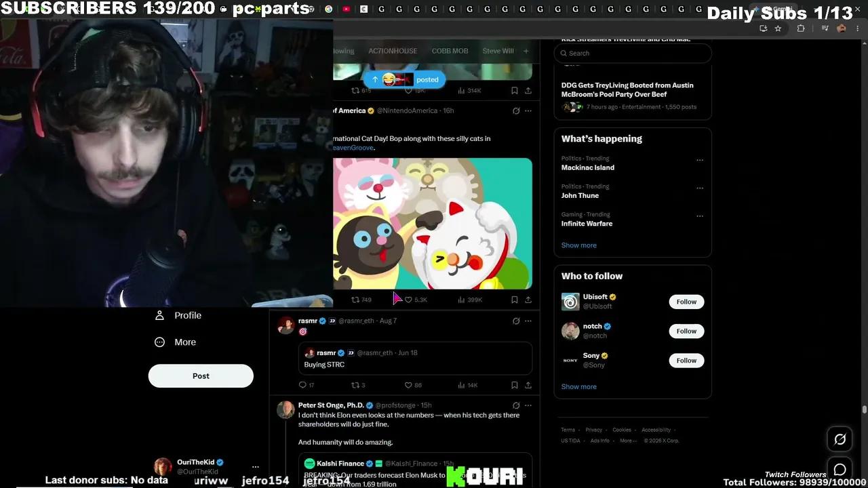View top post analytics 314K
The image size is (868, 488).
[470, 90]
